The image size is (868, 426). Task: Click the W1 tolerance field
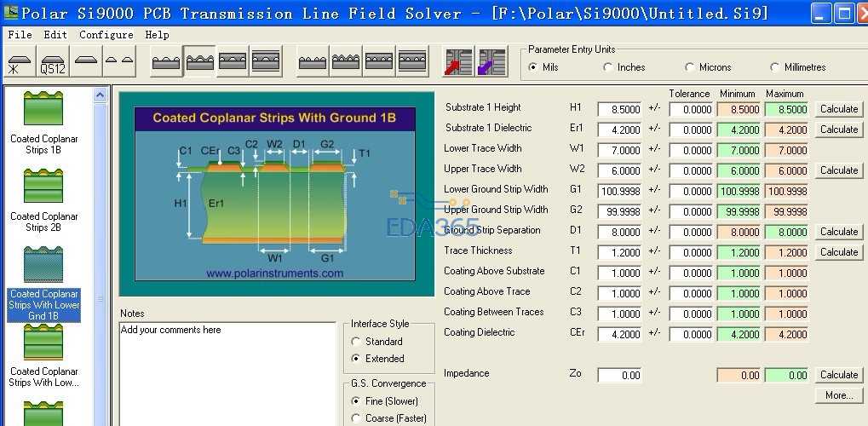pos(691,151)
